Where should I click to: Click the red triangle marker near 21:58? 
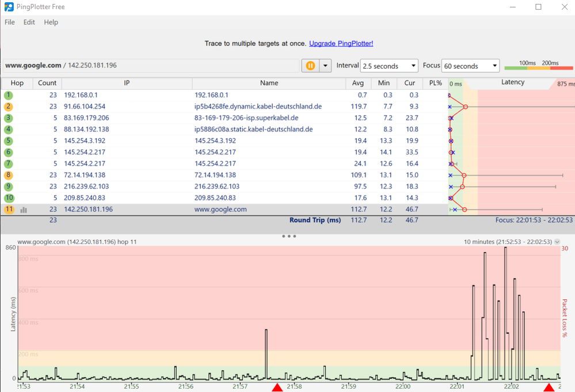pyautogui.click(x=277, y=387)
